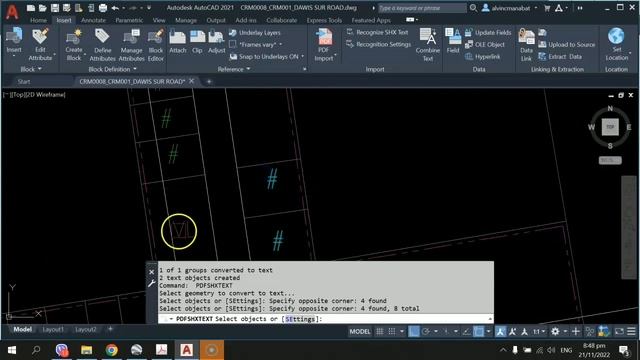Insert a Field from the Data panel
Image resolution: width=640 pixels, height=360 pixels.
(453, 41)
